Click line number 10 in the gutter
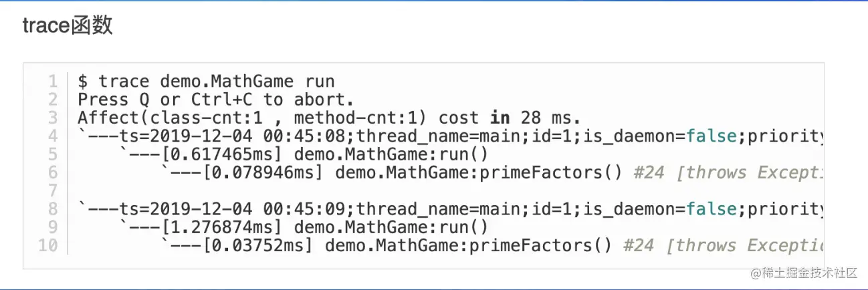The image size is (868, 290). (47, 246)
